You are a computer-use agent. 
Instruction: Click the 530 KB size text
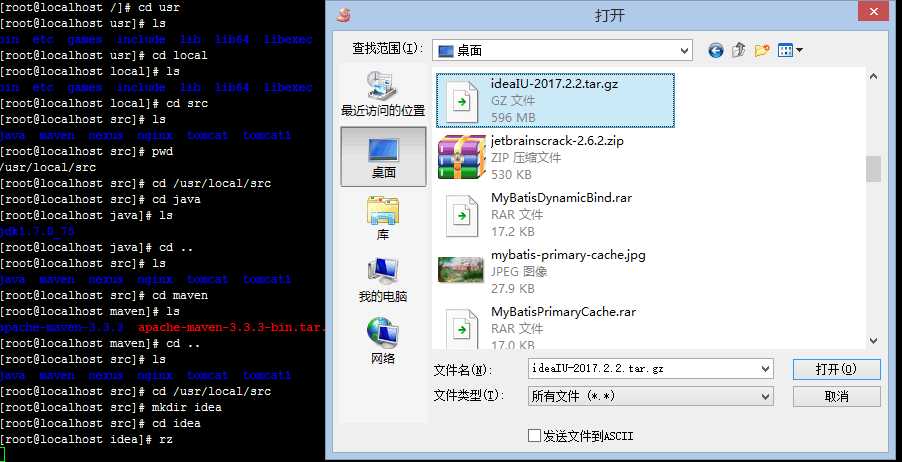tap(511, 174)
